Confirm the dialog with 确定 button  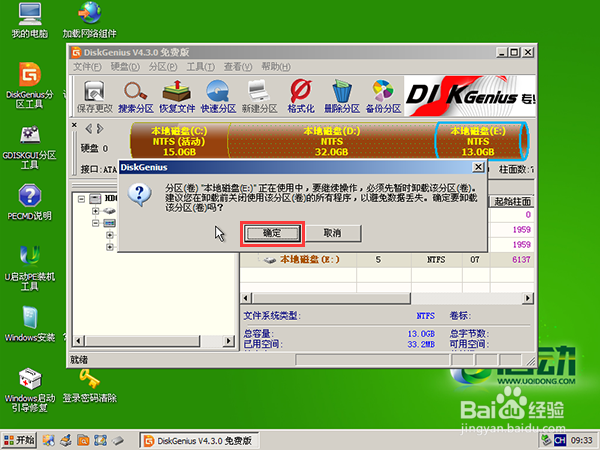(272, 233)
